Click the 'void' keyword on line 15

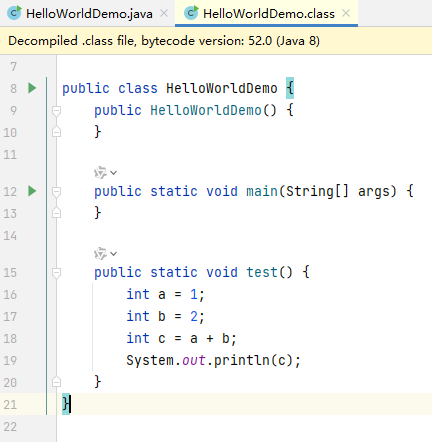[x=222, y=272]
